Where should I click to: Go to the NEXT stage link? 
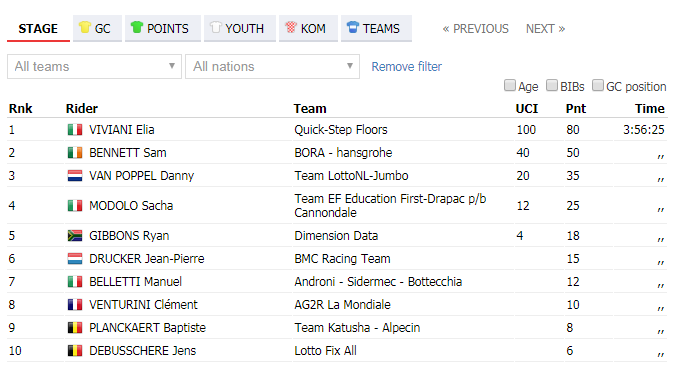pyautogui.click(x=545, y=29)
